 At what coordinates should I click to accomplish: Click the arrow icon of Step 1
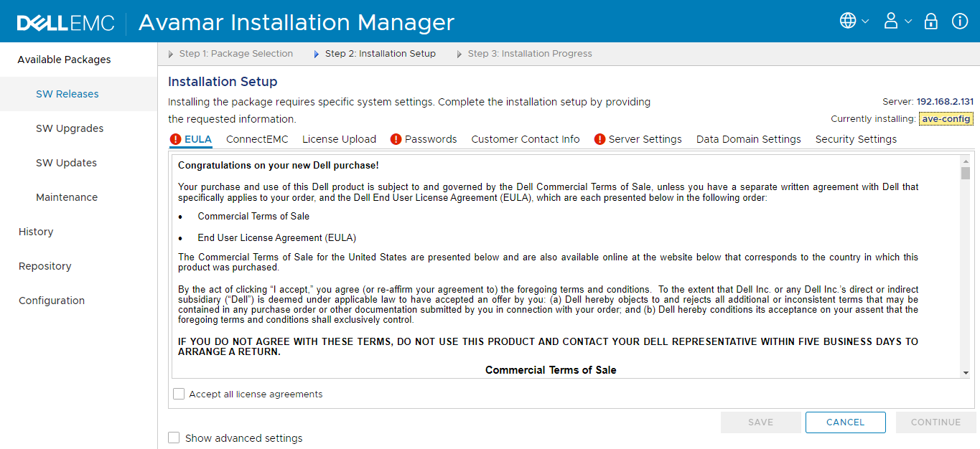click(x=171, y=54)
